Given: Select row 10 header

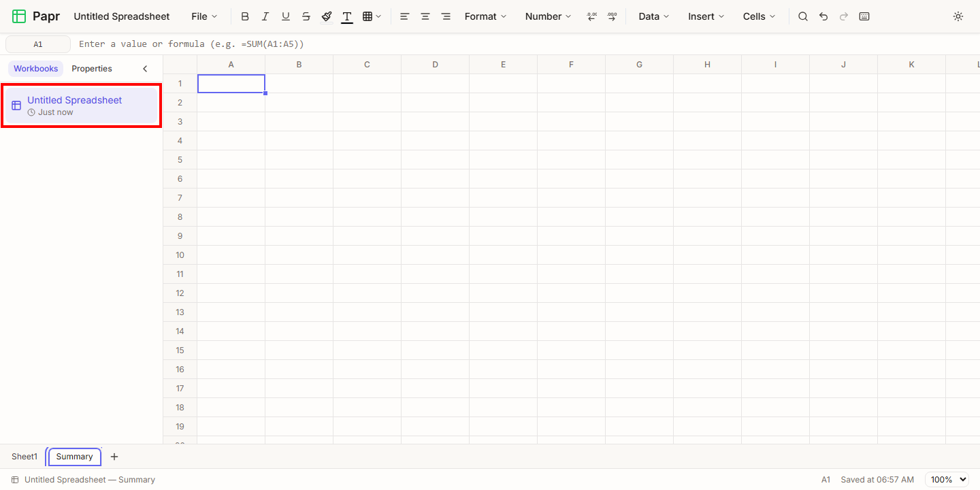Looking at the screenshot, I should (180, 255).
